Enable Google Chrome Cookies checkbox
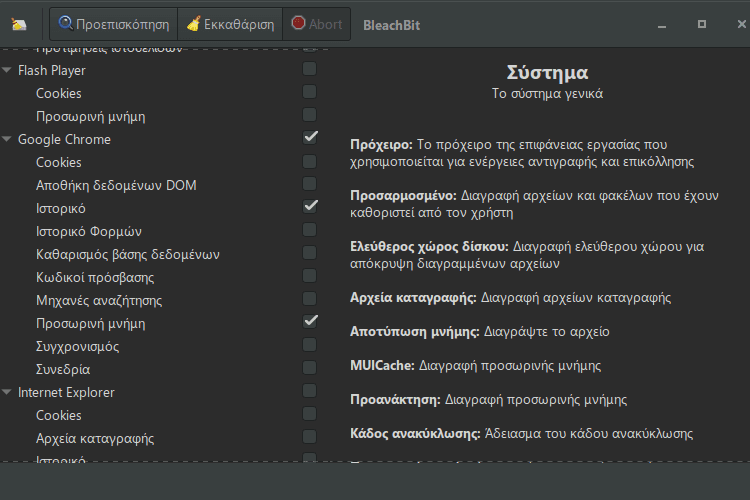Image resolution: width=750 pixels, height=500 pixels. tap(309, 161)
